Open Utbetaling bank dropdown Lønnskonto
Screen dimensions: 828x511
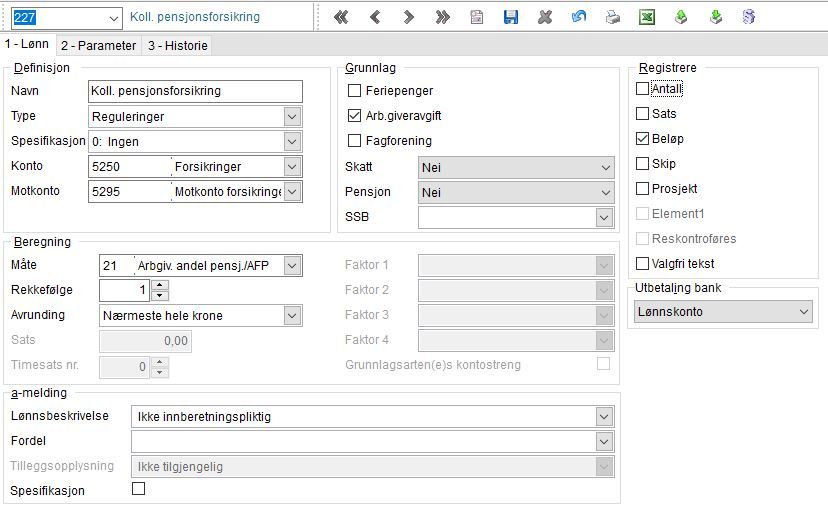[x=723, y=311]
